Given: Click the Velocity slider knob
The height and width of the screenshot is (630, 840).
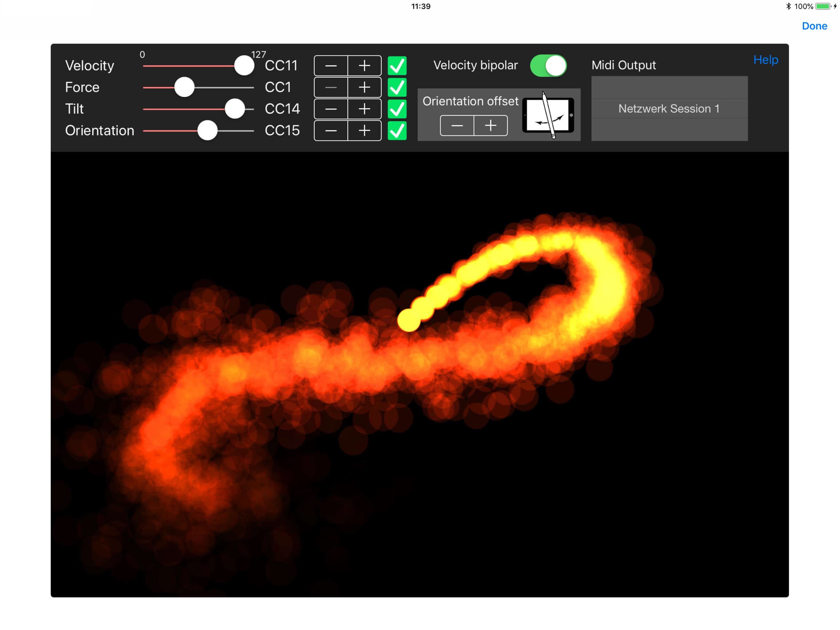Looking at the screenshot, I should 244,66.
